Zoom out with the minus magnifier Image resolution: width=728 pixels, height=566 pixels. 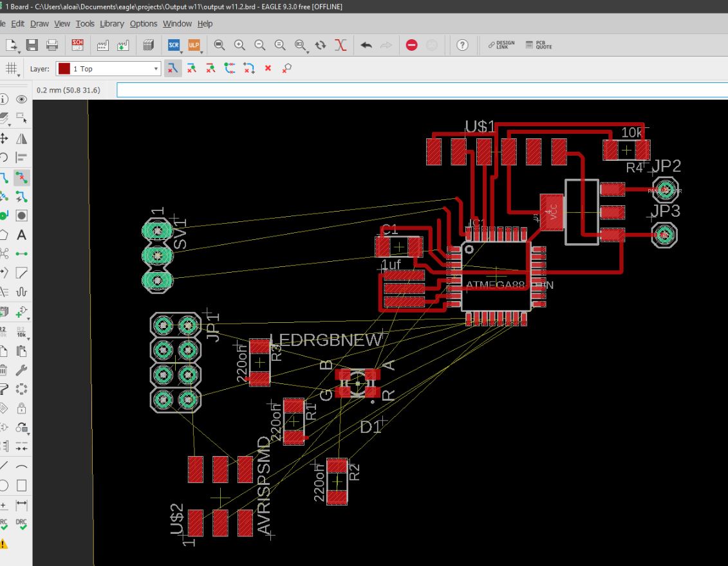coord(259,45)
